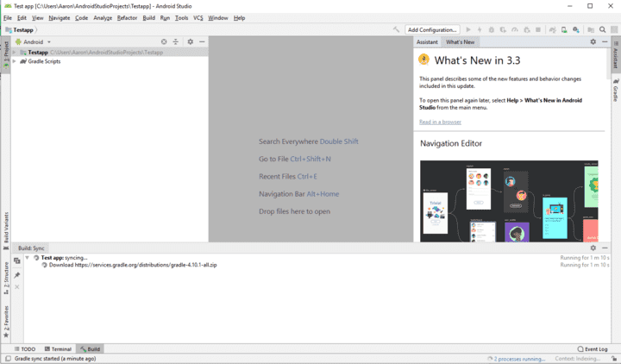This screenshot has width=621, height=364.
Task: Toggle the Project tool window side tab
Action: click(5, 53)
